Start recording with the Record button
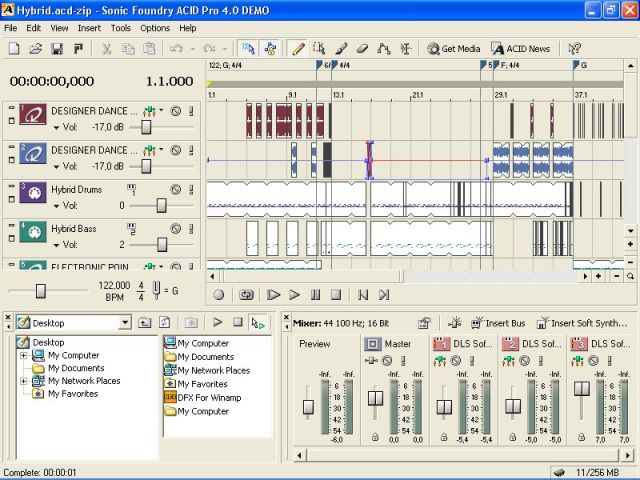Viewport: 640px width, 480px height. click(219, 295)
